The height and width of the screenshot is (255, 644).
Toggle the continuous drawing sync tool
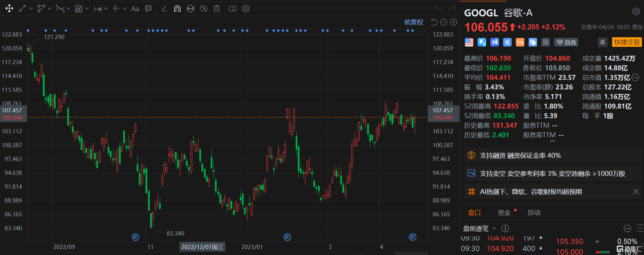(190, 9)
